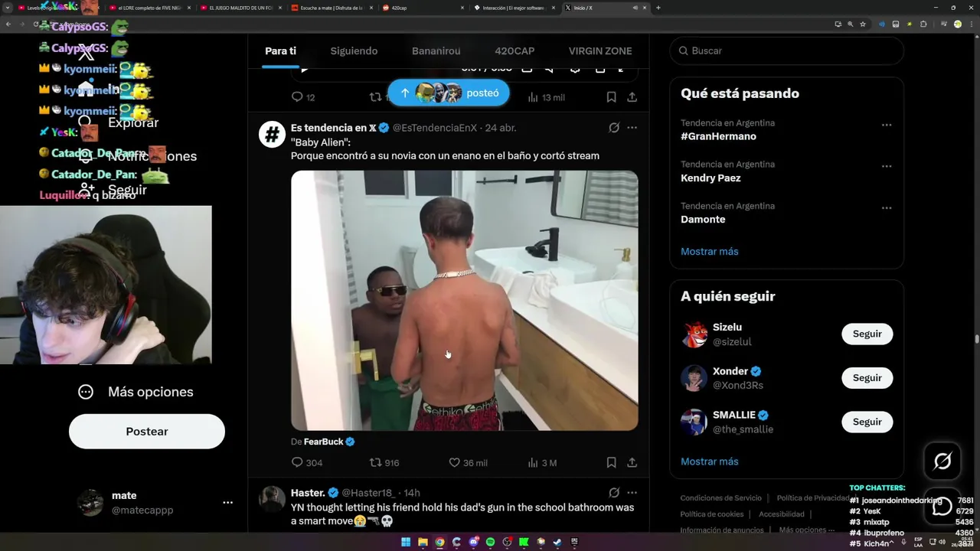This screenshot has width=980, height=551.
Task: Click the Buscar search field
Action: (x=786, y=51)
